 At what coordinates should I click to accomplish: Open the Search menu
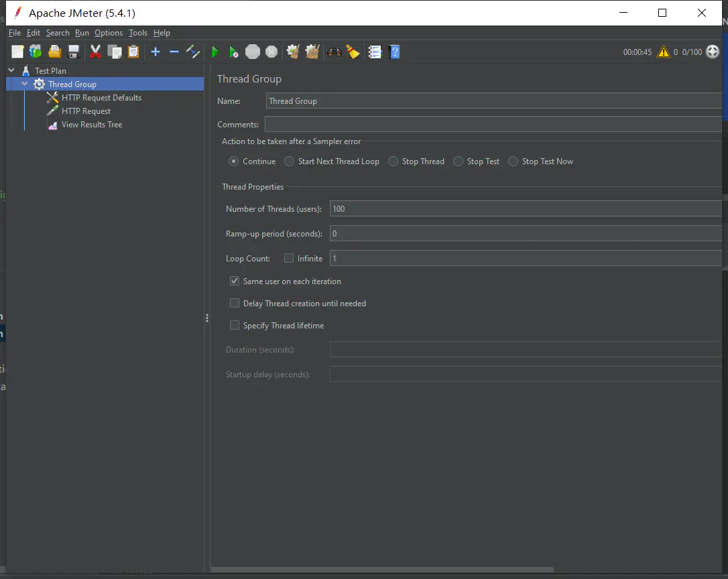coord(58,33)
